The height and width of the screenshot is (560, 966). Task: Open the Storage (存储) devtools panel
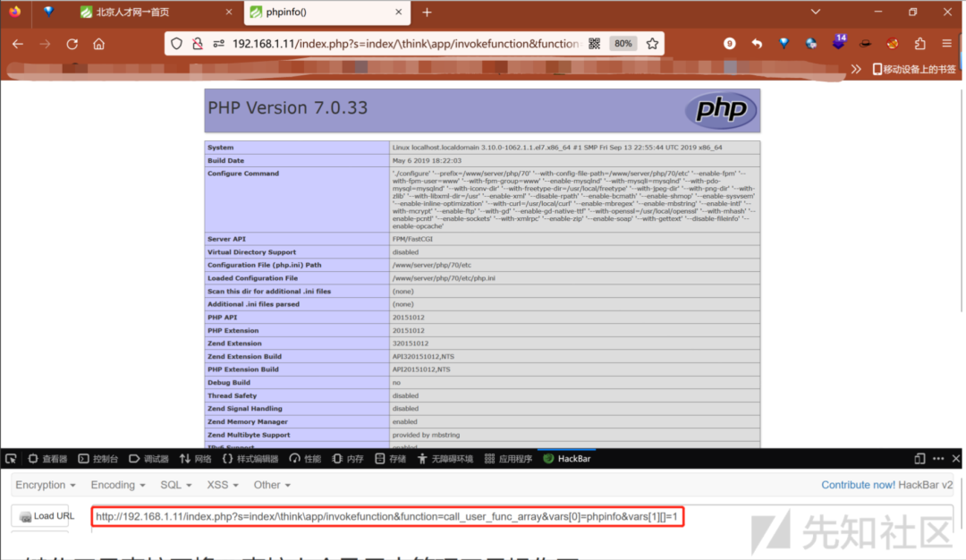coord(391,458)
